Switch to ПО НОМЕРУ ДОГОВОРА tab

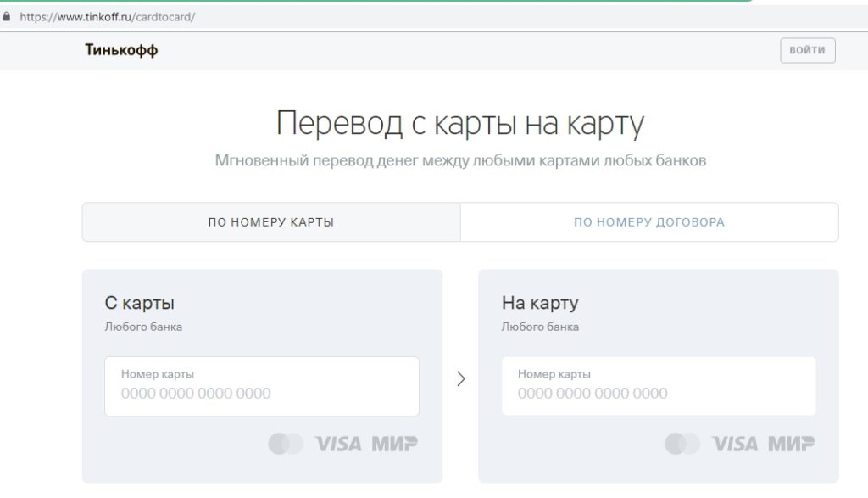pos(649,222)
